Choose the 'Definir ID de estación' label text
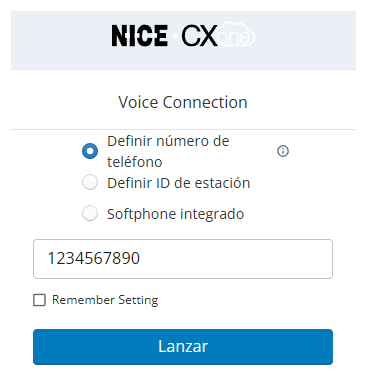 tap(179, 183)
